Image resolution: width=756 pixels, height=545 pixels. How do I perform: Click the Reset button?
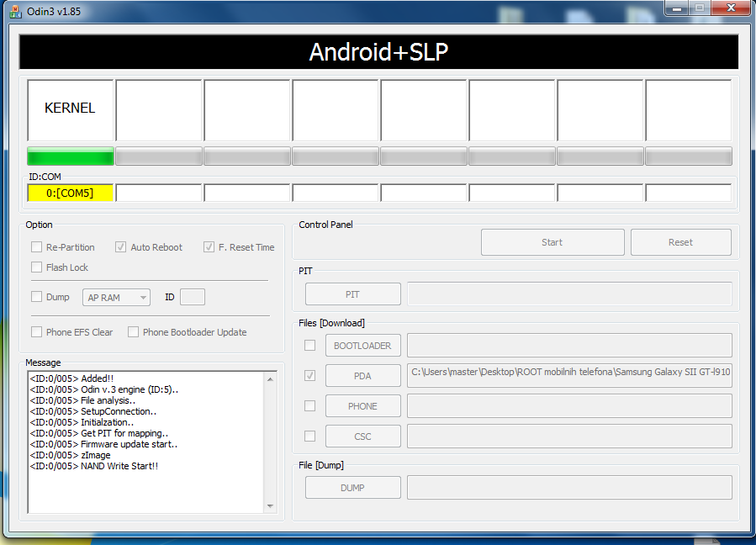tap(681, 242)
